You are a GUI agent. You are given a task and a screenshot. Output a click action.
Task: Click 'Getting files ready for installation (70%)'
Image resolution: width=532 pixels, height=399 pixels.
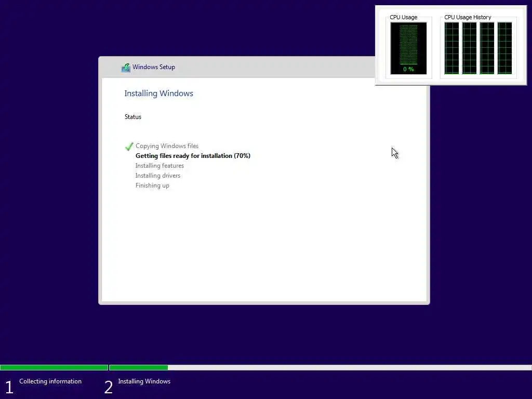coord(193,156)
